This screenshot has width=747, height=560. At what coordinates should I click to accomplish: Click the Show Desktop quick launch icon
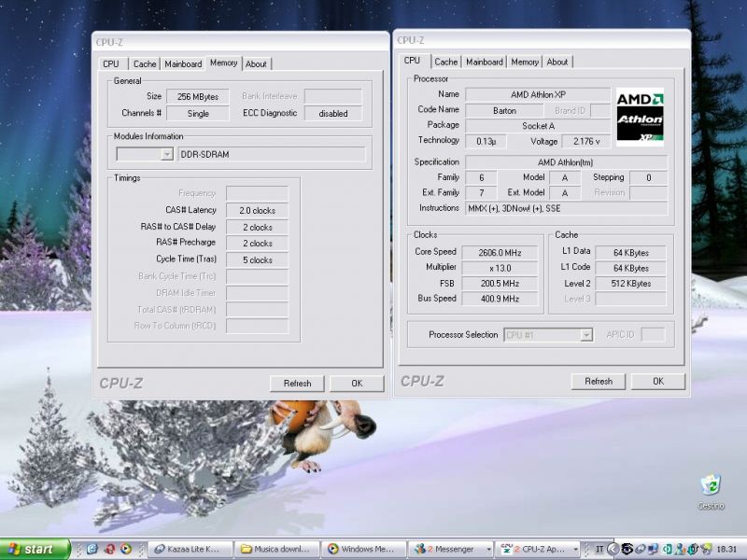click(x=92, y=549)
